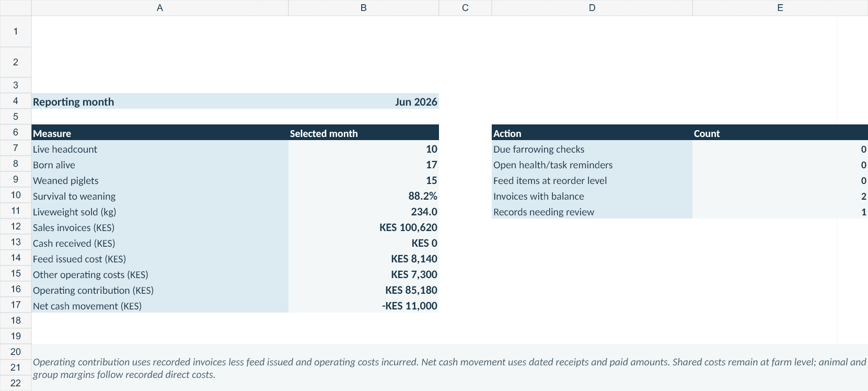Click the 'Selected month' header cell
The height and width of the screenshot is (391, 868).
[x=364, y=132]
